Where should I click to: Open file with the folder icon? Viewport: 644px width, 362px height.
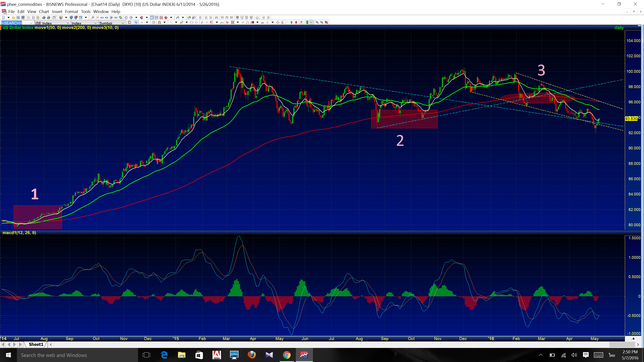[13, 17]
